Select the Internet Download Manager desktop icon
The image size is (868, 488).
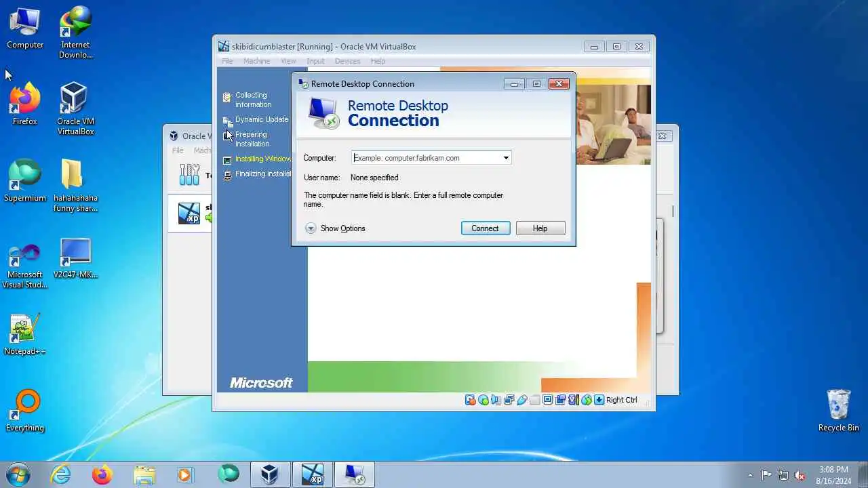pyautogui.click(x=75, y=34)
